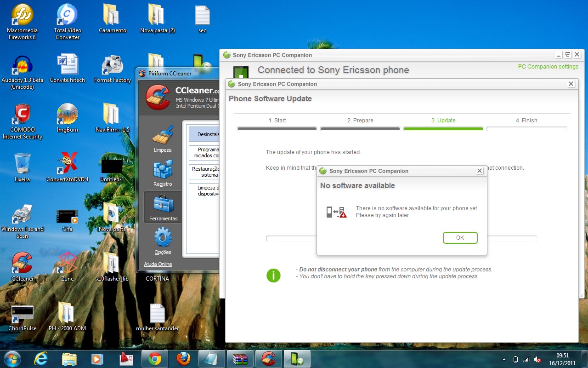
Task: Click the '3. Update' step label
Action: coord(443,121)
